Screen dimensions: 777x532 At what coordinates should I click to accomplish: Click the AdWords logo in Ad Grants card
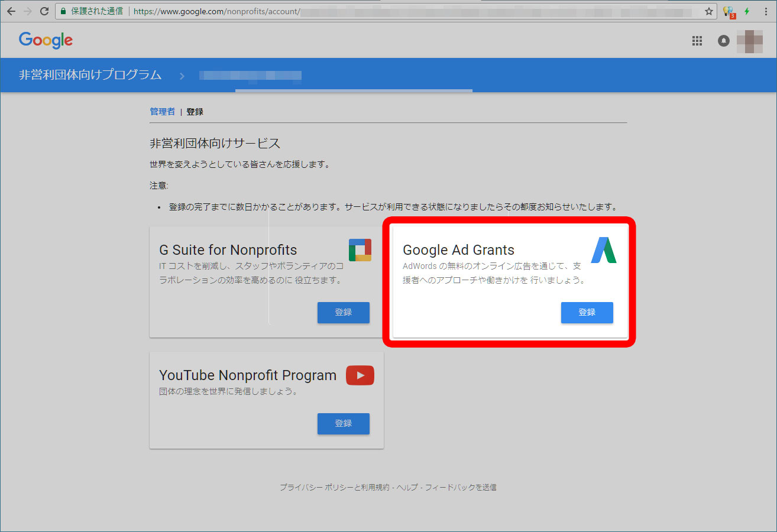[x=604, y=249]
